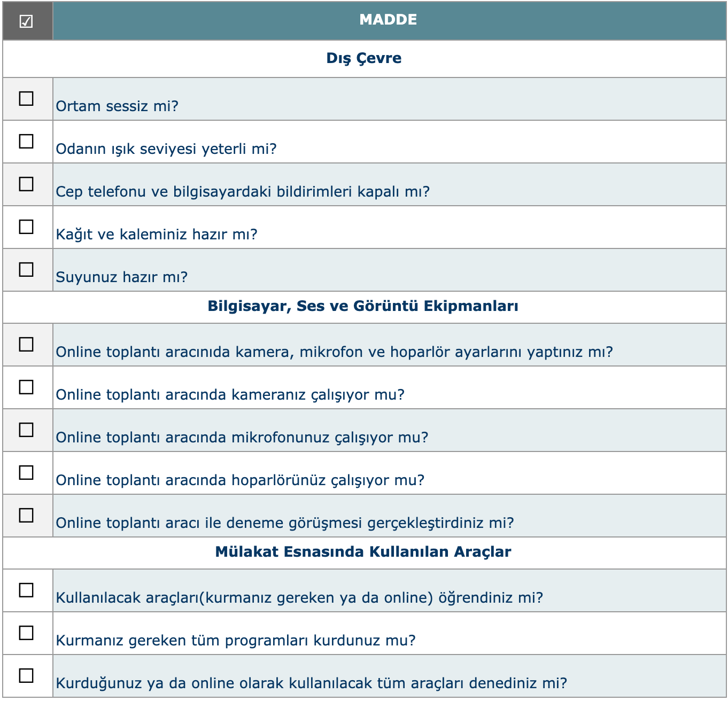The image size is (728, 701).
Task: Click text about kamera, mikrofon ve hoparlör ayarlarını
Action: click(335, 352)
